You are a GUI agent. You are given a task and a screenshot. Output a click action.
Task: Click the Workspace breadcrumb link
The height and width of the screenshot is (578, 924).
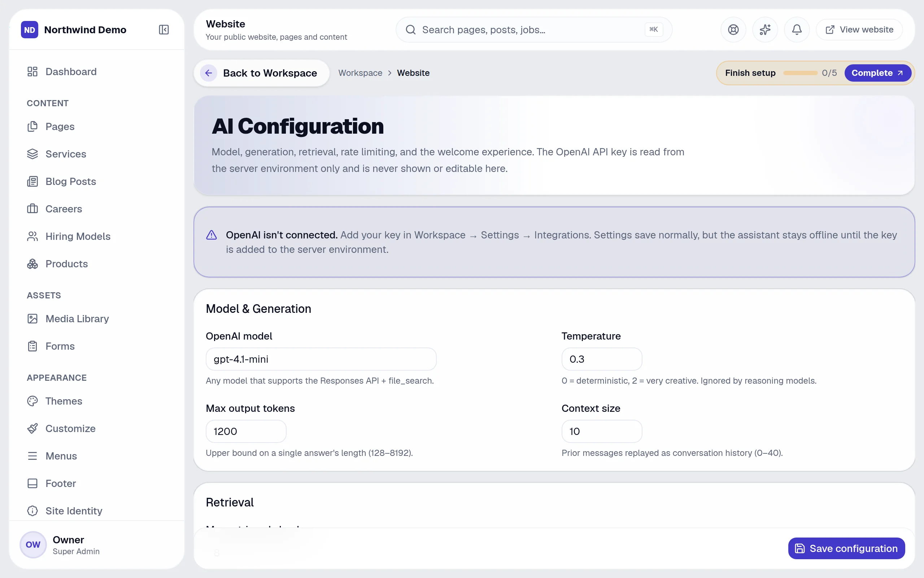(360, 73)
